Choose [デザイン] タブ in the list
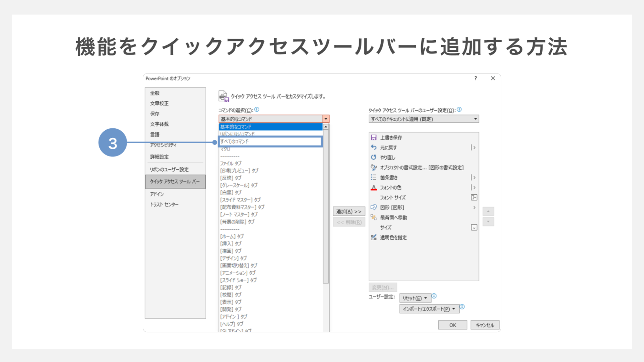Screen dimensions: 644x362 coord(271,258)
